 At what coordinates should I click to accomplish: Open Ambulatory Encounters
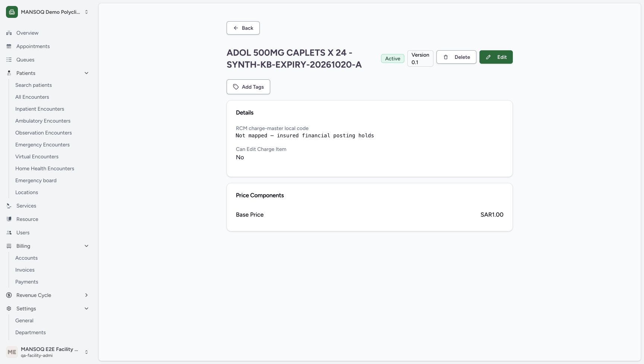coord(43,121)
